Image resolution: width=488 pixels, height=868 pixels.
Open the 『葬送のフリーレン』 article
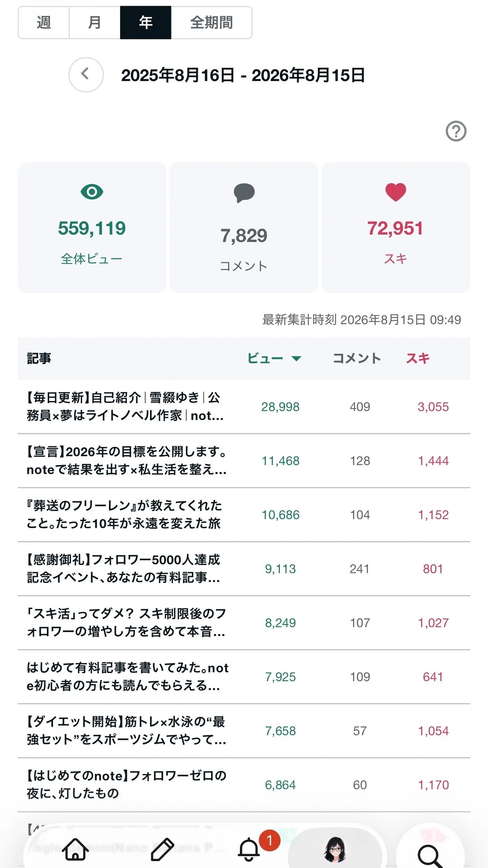pos(244,515)
